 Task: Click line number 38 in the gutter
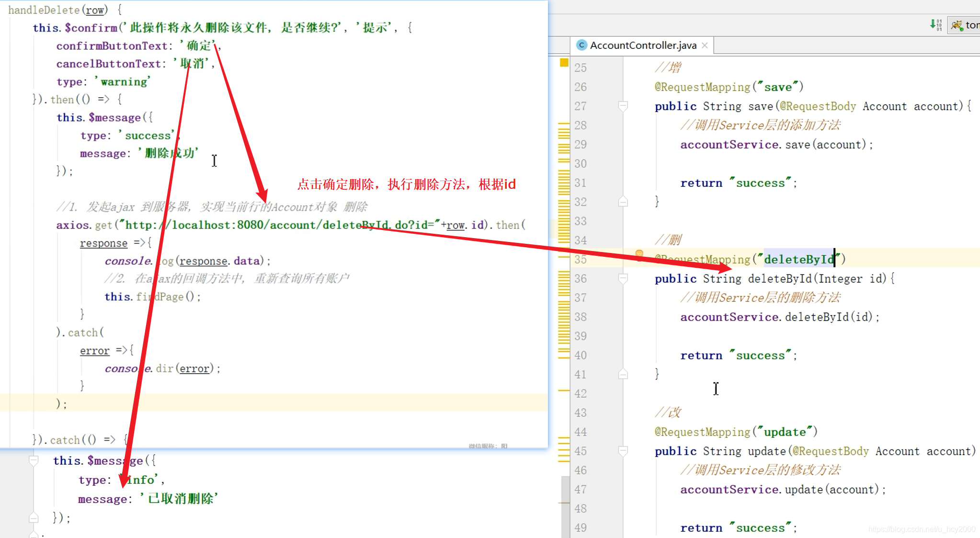[x=581, y=317]
